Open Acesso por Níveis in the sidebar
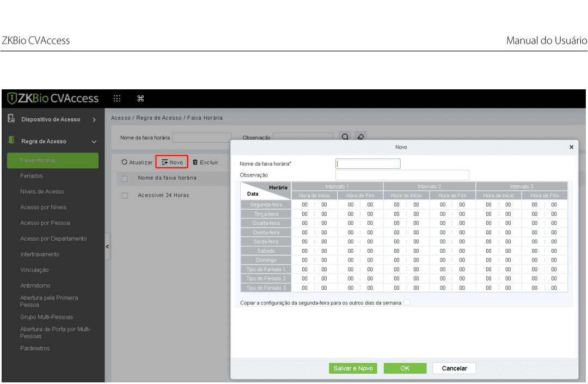 tap(43, 208)
